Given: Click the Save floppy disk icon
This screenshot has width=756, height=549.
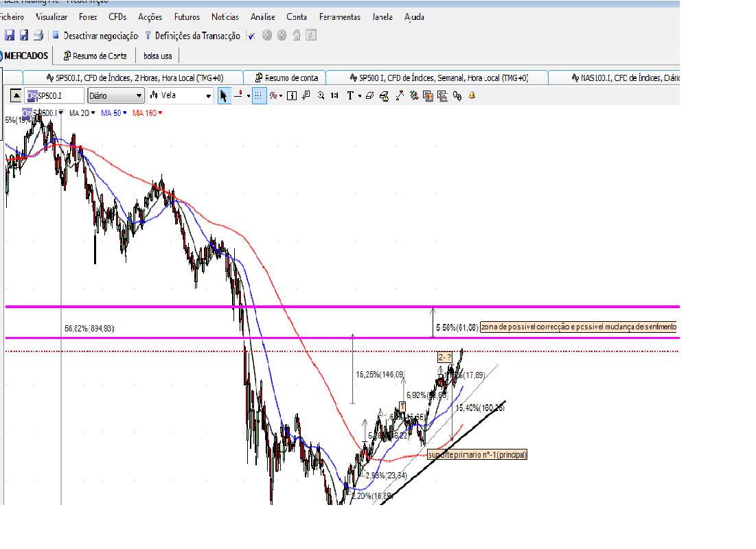Looking at the screenshot, I should [x=10, y=35].
